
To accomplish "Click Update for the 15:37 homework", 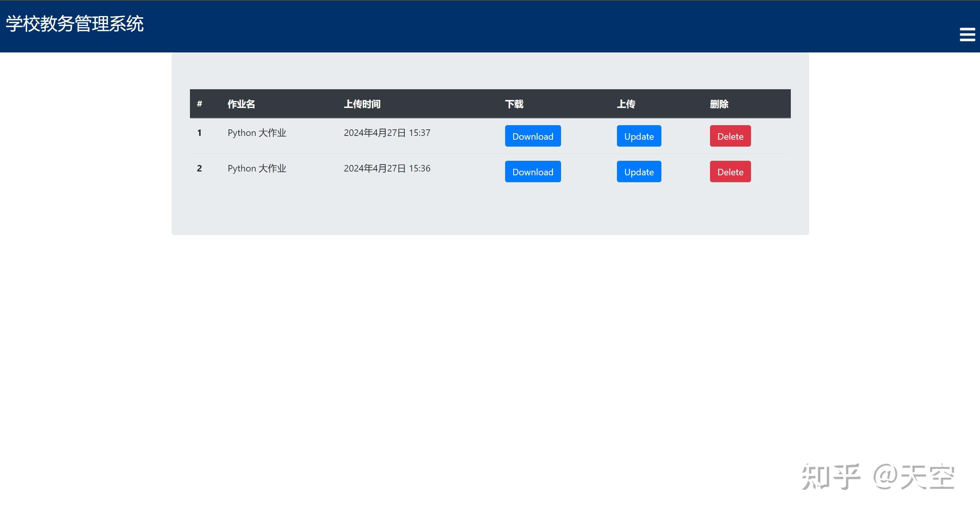I will pyautogui.click(x=638, y=136).
